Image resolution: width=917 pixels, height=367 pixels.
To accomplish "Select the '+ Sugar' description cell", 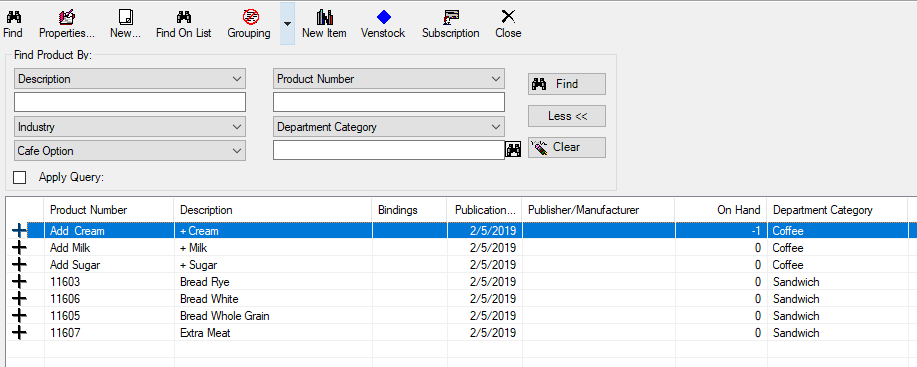I will pyautogui.click(x=273, y=265).
